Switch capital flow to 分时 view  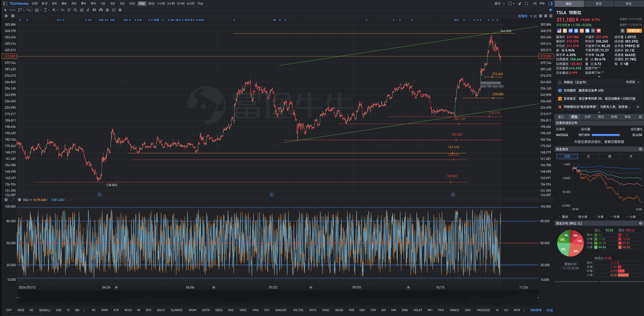(x=567, y=156)
